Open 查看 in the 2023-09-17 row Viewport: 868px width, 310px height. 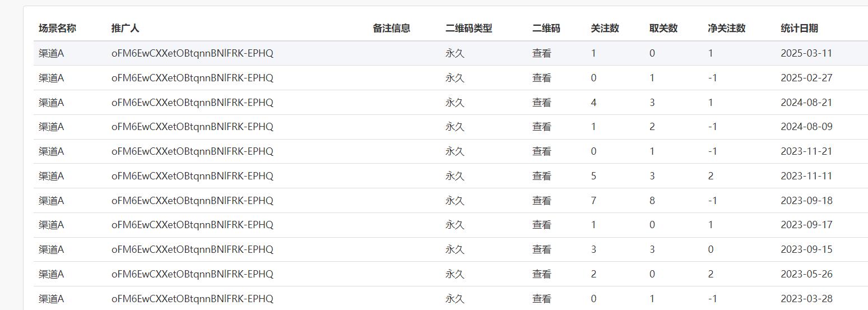tap(541, 225)
